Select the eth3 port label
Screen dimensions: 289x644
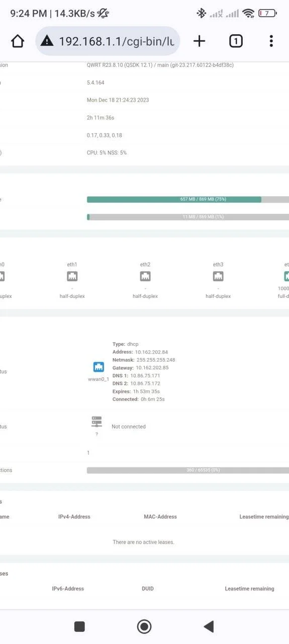pyautogui.click(x=218, y=265)
